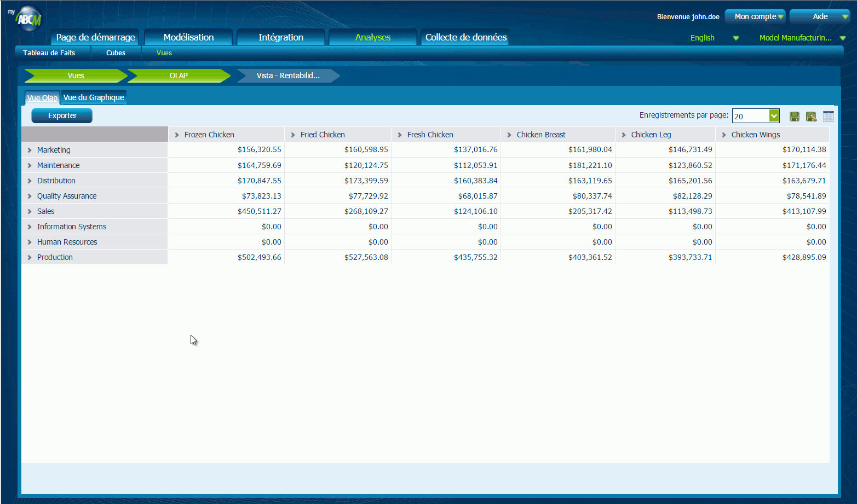Click the Vista - Rentabilid... breadcrumb

288,76
